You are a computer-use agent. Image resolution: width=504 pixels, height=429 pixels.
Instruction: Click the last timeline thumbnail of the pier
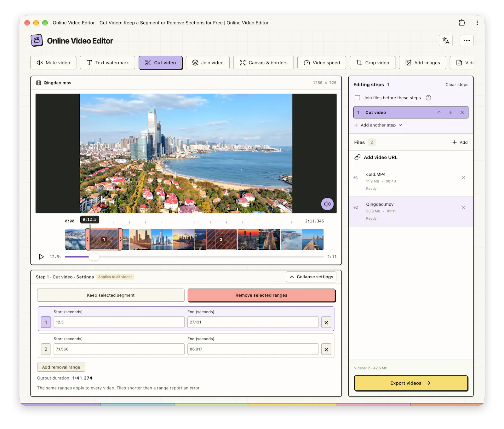(313, 239)
